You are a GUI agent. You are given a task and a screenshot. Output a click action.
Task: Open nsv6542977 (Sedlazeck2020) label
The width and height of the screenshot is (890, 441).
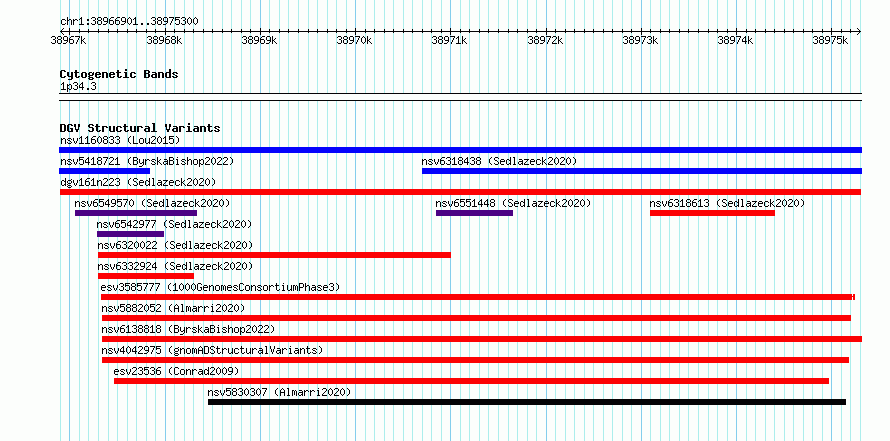tap(174, 224)
